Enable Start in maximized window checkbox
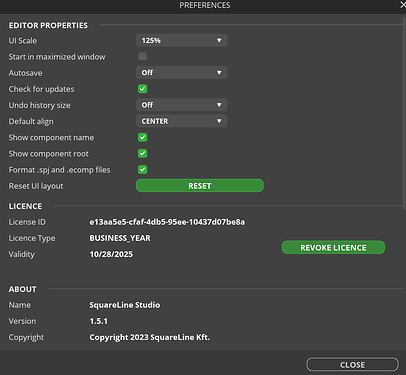 tap(142, 56)
